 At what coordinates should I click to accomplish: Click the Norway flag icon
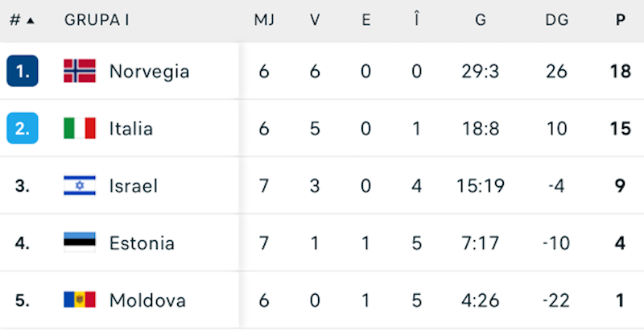tap(80, 71)
